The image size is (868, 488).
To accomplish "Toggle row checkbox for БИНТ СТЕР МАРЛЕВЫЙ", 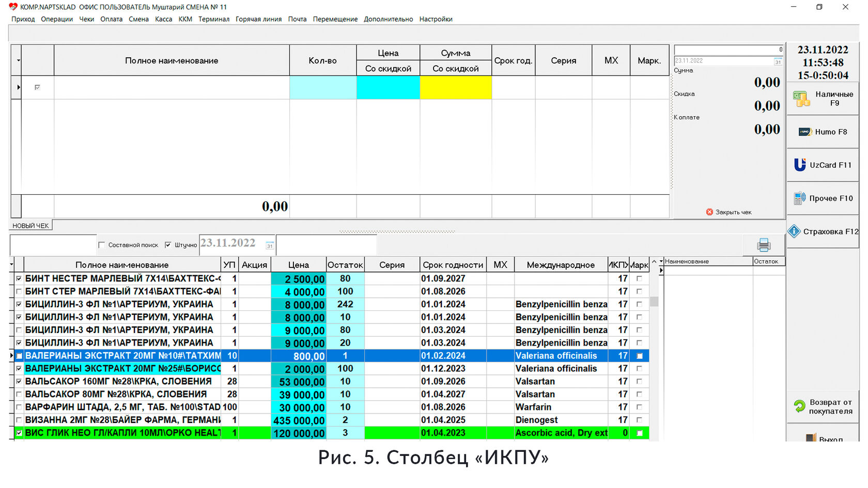I will [x=19, y=292].
